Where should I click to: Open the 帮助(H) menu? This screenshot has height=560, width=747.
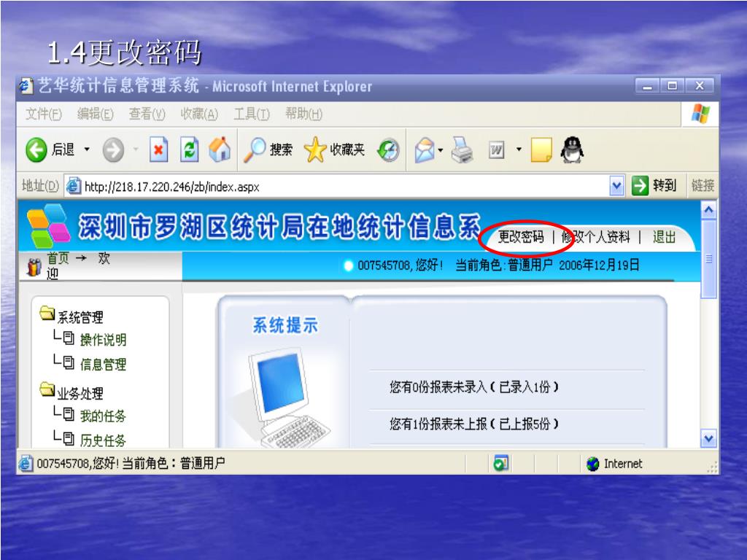(303, 114)
